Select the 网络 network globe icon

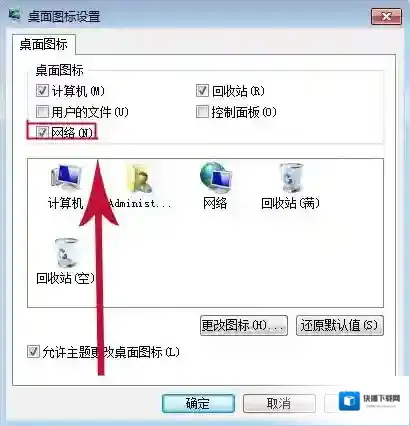tap(216, 177)
